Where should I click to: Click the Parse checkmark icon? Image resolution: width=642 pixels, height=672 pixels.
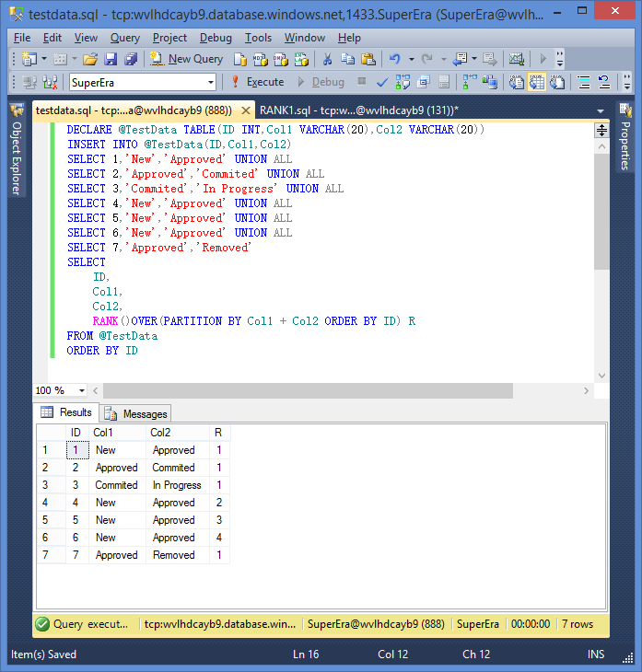click(x=382, y=82)
